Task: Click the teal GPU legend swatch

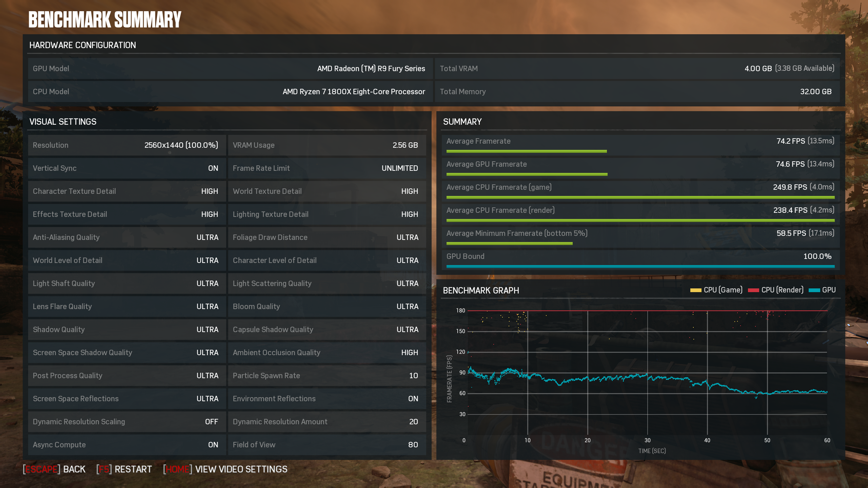Action: pyautogui.click(x=814, y=290)
